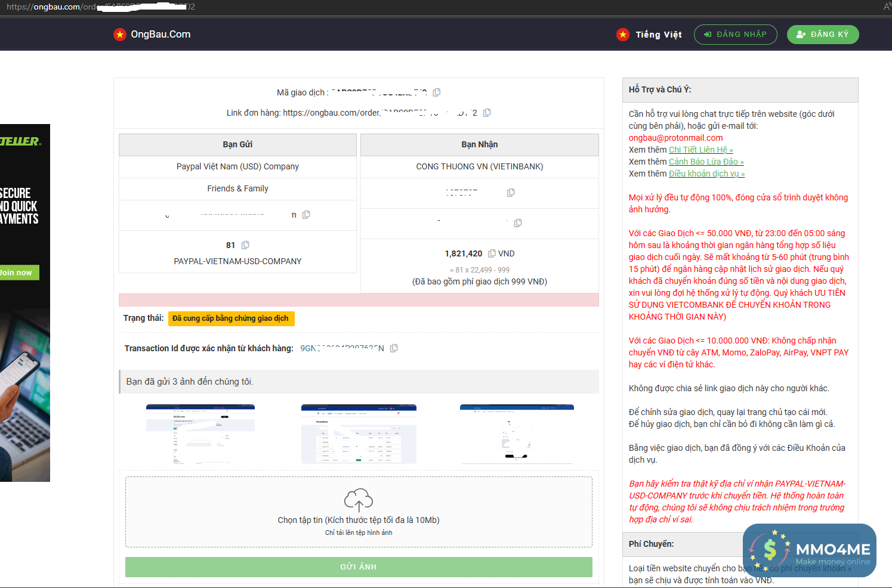Open the second uploaded proof image
This screenshot has width=892, height=588.
(x=359, y=434)
